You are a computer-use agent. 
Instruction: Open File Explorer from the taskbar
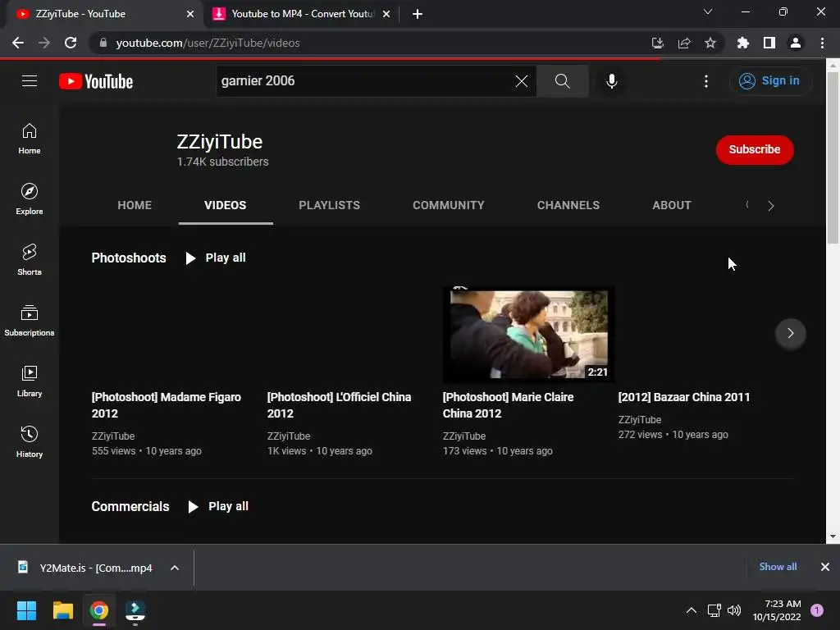(62, 610)
